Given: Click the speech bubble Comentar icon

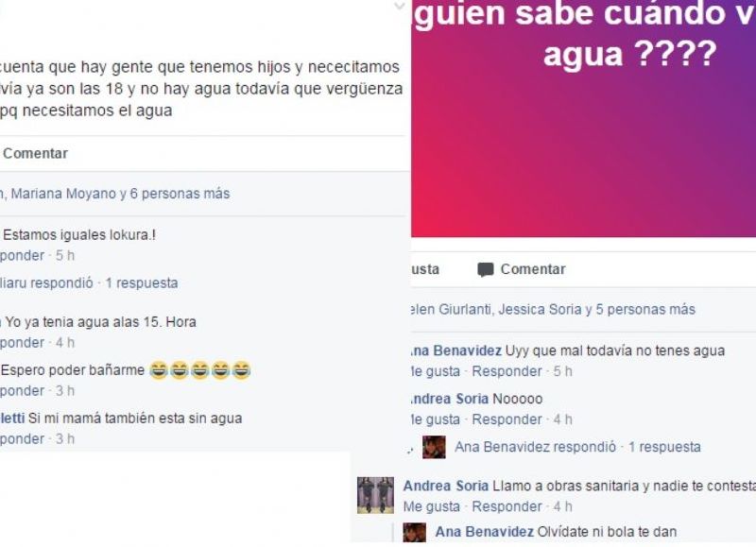Looking at the screenshot, I should pos(485,269).
